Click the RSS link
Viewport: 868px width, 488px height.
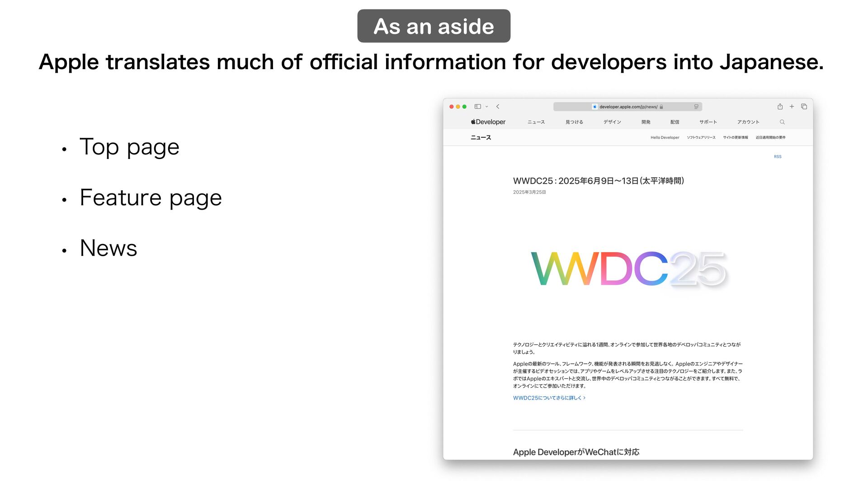[x=778, y=157]
